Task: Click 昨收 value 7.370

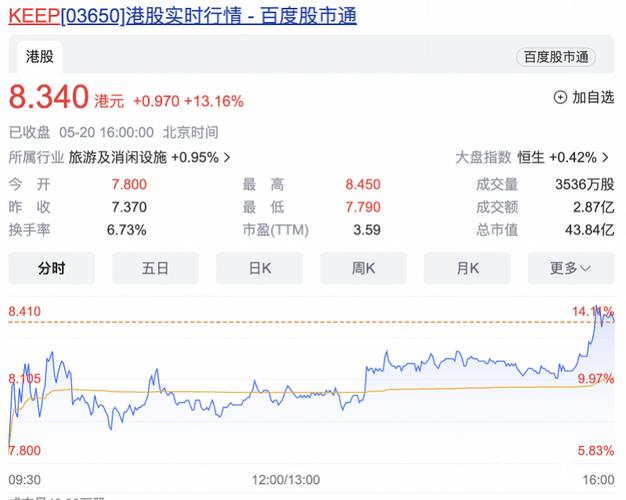Action: tap(129, 207)
